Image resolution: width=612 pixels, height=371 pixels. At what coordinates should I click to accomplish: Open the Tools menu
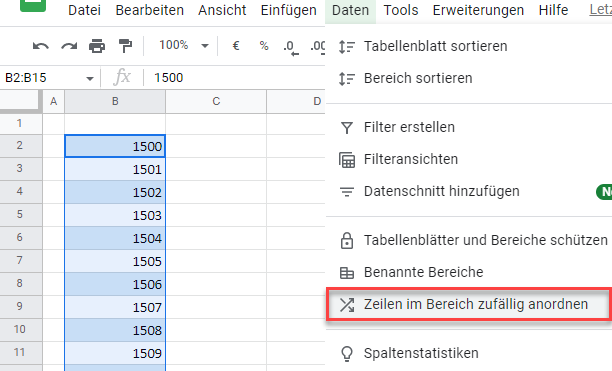pyautogui.click(x=401, y=10)
